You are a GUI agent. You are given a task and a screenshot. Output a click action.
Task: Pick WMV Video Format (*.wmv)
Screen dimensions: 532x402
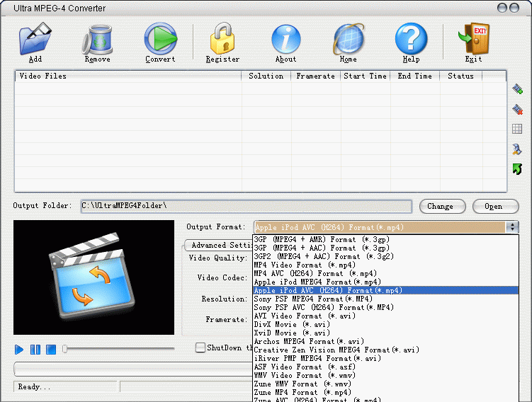[386, 375]
